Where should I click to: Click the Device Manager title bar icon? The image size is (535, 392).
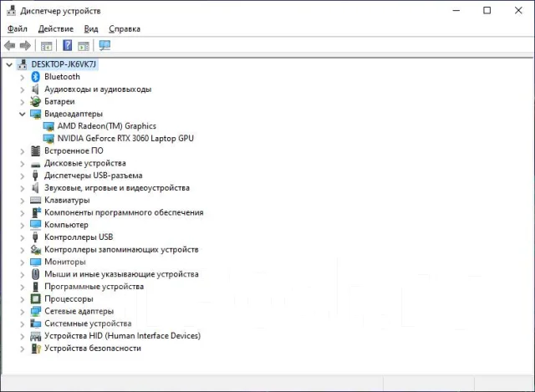click(11, 11)
